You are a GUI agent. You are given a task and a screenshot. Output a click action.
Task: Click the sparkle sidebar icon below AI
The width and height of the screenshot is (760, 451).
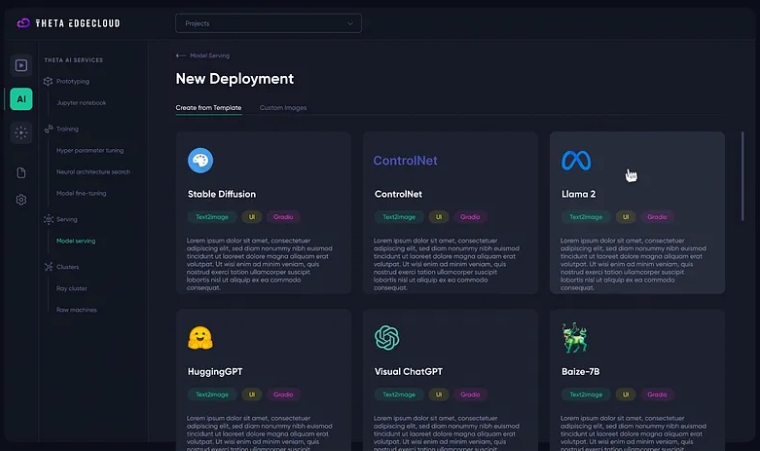tap(21, 132)
